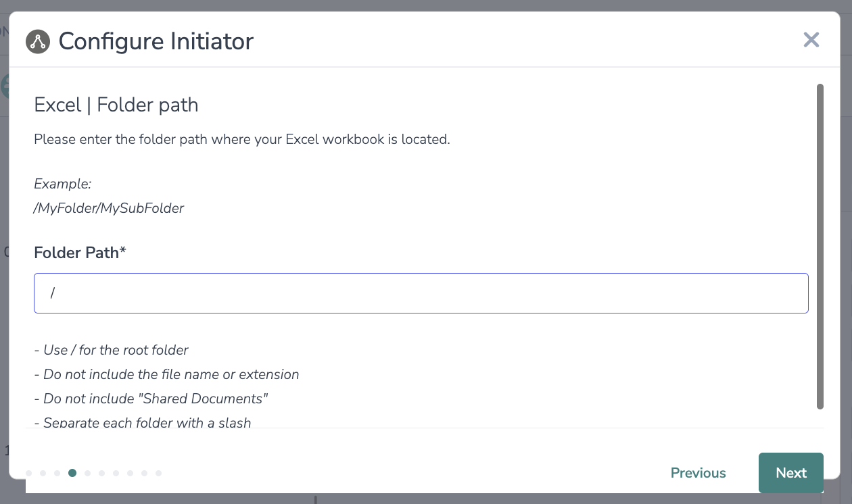
Task: Click the "Excel | Folder path" heading
Action: click(116, 105)
